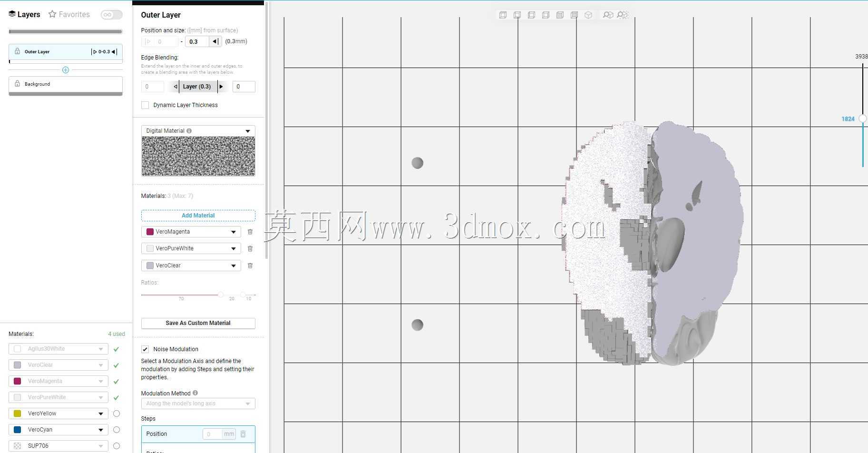Click the 0.3 layer size input field
The height and width of the screenshot is (453, 868).
click(x=196, y=41)
